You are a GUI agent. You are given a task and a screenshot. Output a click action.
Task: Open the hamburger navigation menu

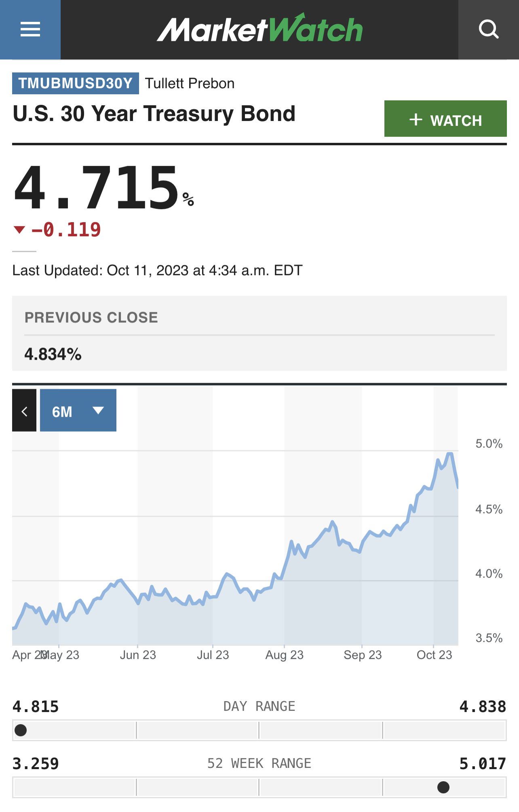click(30, 30)
